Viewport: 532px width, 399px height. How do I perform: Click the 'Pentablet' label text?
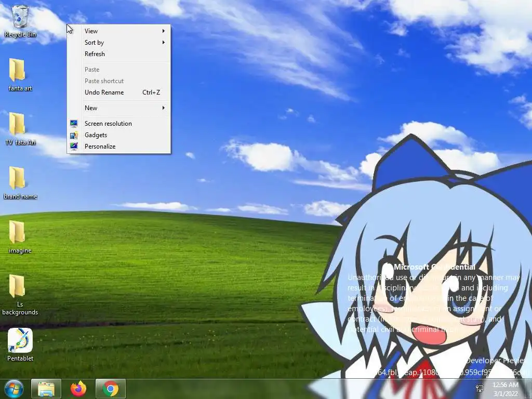point(20,358)
